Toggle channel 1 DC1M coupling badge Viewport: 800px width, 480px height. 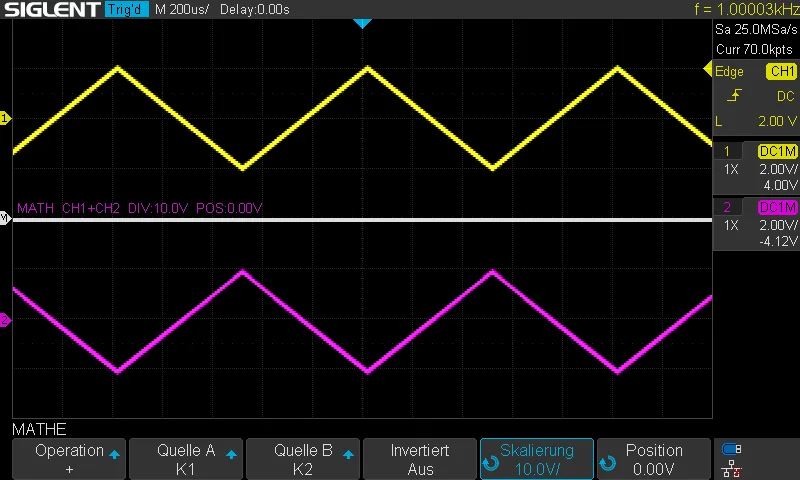point(778,151)
